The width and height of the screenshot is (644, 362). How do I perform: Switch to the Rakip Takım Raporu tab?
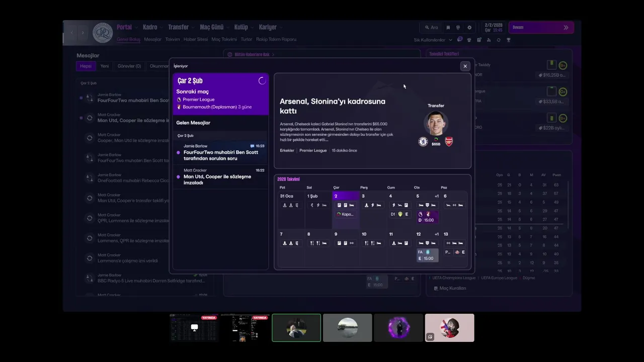pyautogui.click(x=276, y=39)
